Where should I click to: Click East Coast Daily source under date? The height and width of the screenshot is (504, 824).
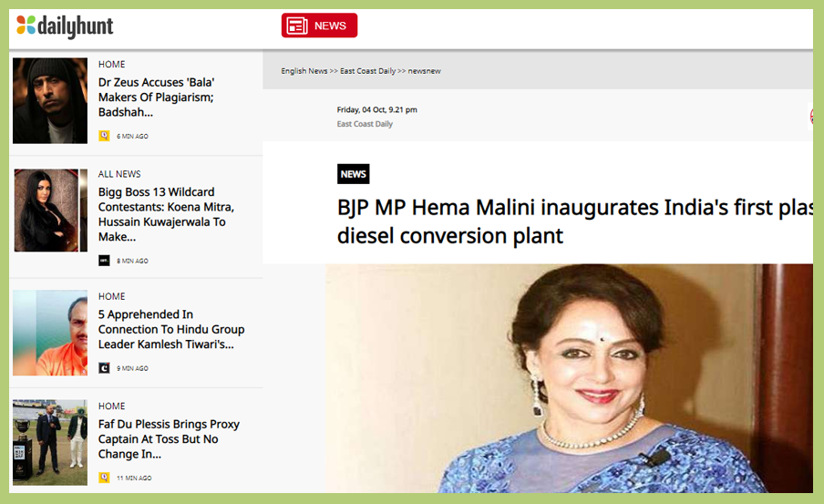(365, 124)
